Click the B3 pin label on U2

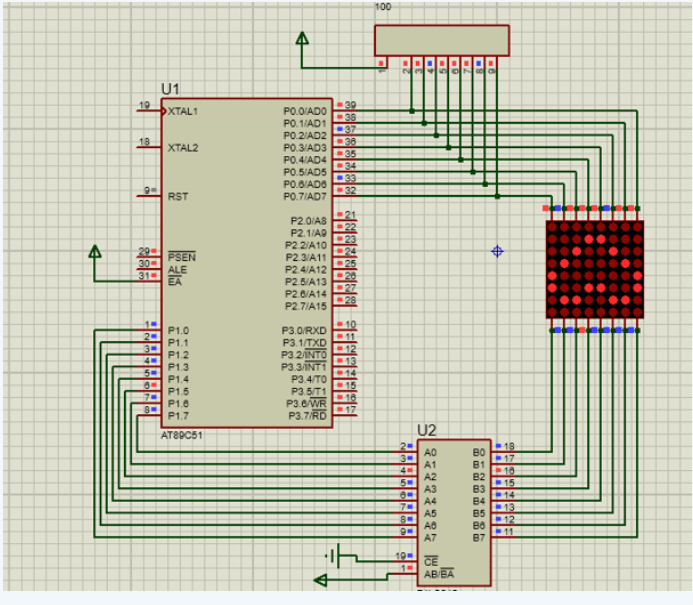(479, 489)
